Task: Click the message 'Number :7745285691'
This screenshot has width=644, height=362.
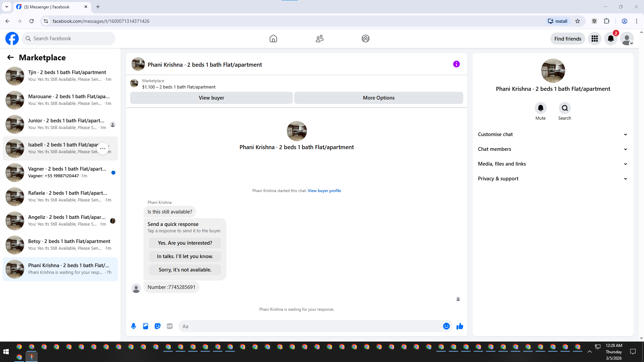Action: 171,287
